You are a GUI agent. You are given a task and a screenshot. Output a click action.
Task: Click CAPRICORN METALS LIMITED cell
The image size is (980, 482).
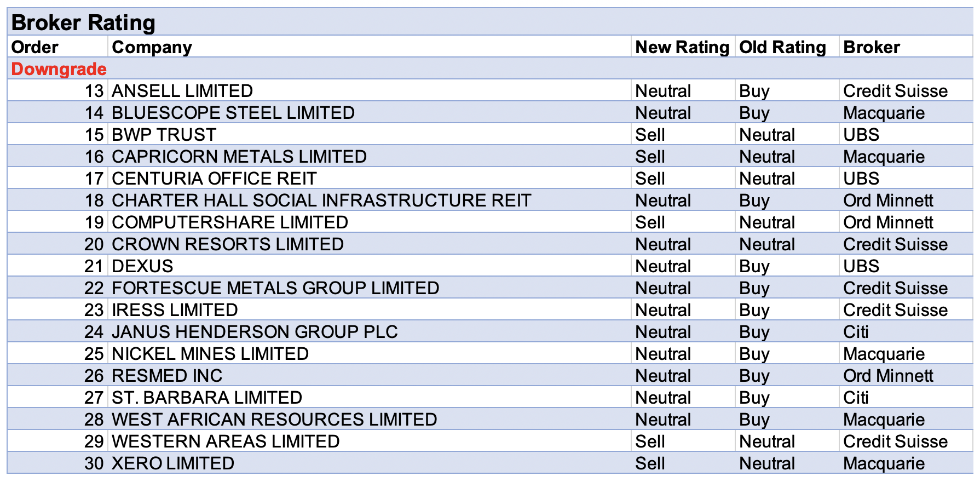click(239, 157)
